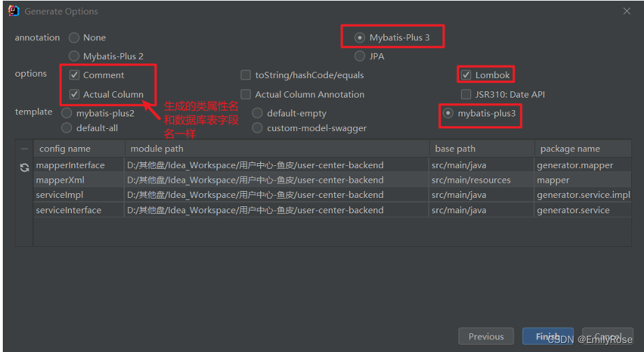Viewport: 644px width, 352px height.
Task: Check Actual Column Annotation box
Action: (246, 94)
